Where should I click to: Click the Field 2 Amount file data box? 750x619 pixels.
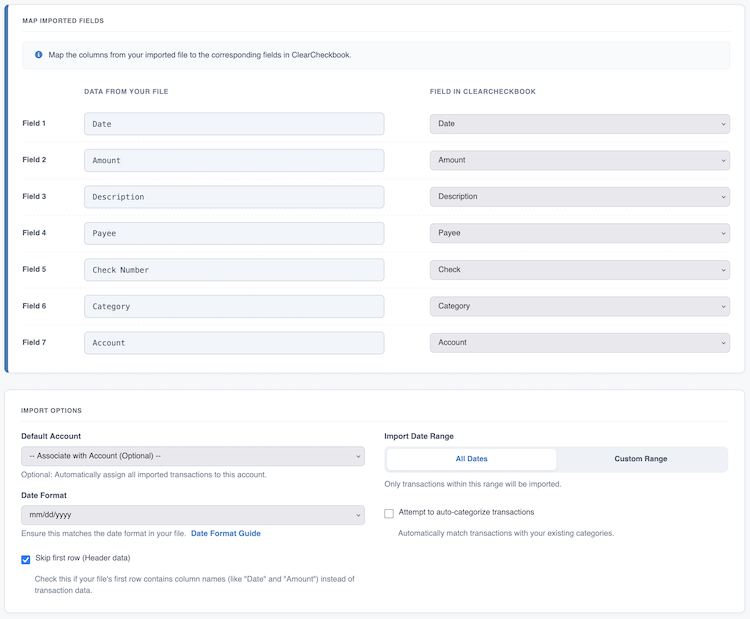pyautogui.click(x=234, y=160)
